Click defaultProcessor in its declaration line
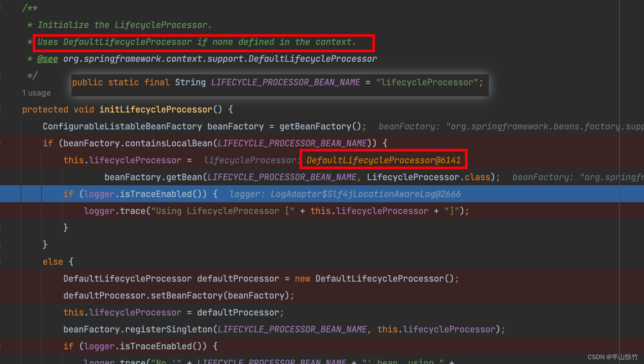The image size is (644, 364). 238,279
